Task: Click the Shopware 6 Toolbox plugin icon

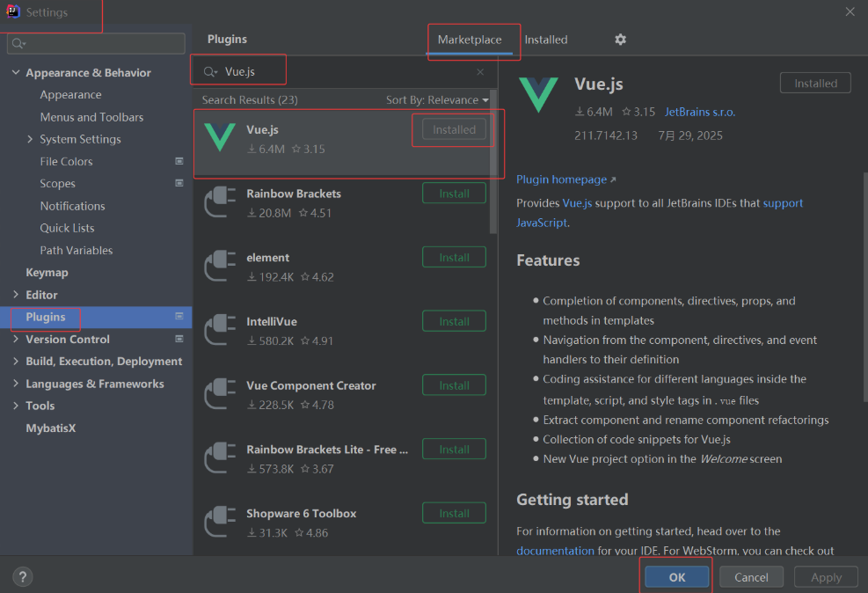Action: [x=220, y=522]
